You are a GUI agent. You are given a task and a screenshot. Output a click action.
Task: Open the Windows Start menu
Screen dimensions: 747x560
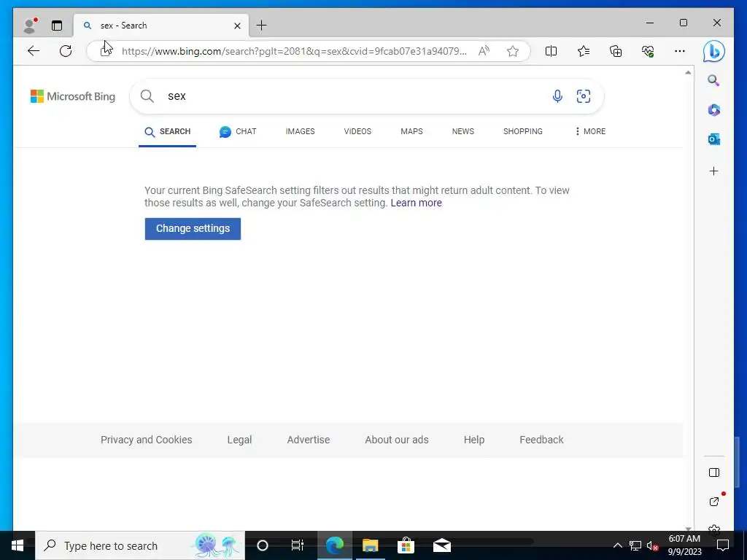[x=18, y=545]
